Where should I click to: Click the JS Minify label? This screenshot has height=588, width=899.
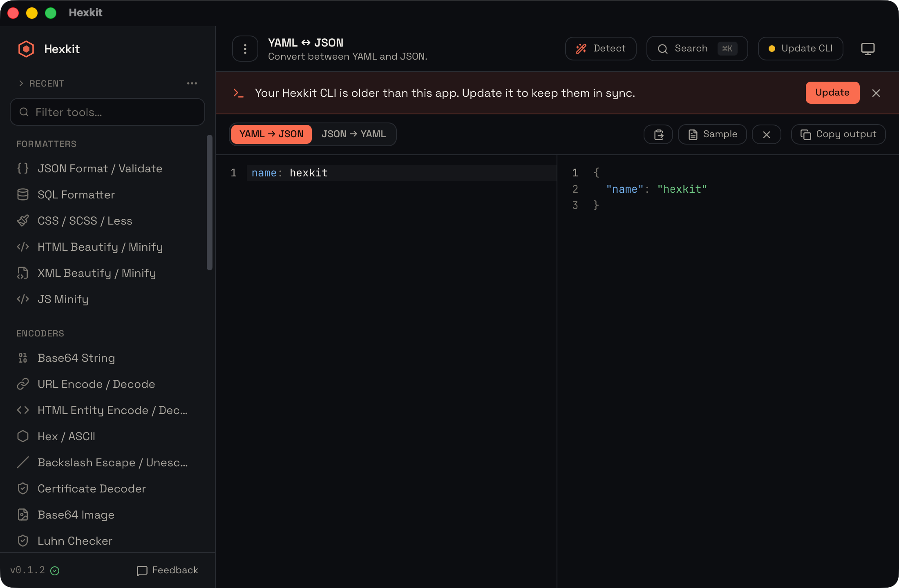(63, 299)
